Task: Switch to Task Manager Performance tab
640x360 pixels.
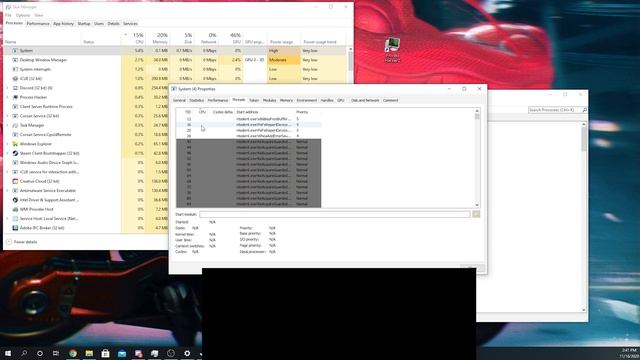Action: [x=38, y=24]
